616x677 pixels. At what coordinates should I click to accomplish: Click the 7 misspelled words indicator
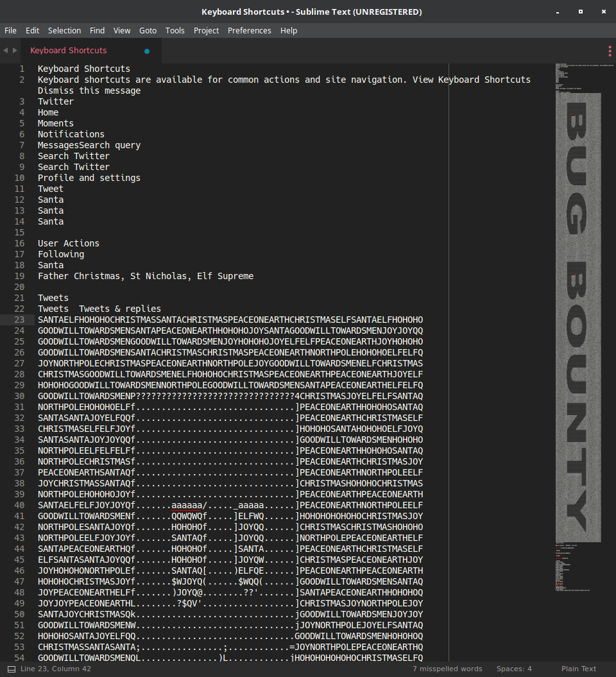(x=447, y=669)
